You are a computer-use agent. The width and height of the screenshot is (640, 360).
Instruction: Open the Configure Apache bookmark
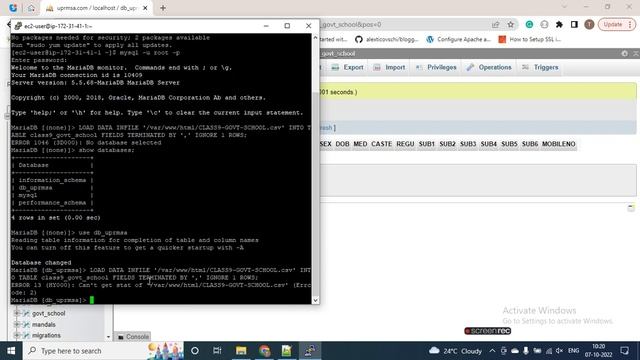pyautogui.click(x=458, y=40)
